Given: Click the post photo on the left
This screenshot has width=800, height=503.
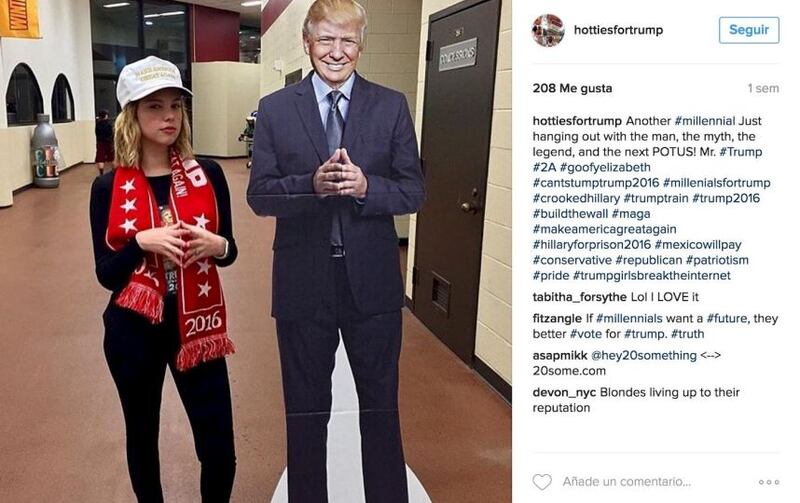Looking at the screenshot, I should point(256,252).
